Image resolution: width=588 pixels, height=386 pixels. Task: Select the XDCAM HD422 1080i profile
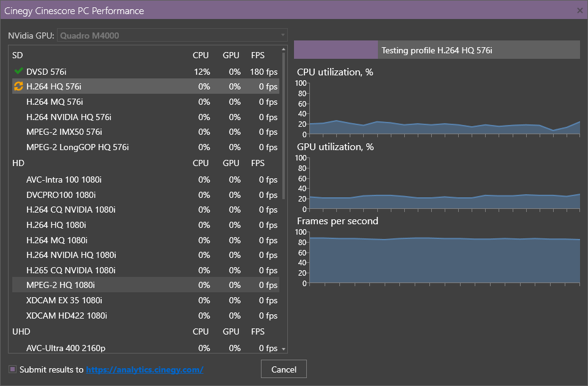(146, 316)
